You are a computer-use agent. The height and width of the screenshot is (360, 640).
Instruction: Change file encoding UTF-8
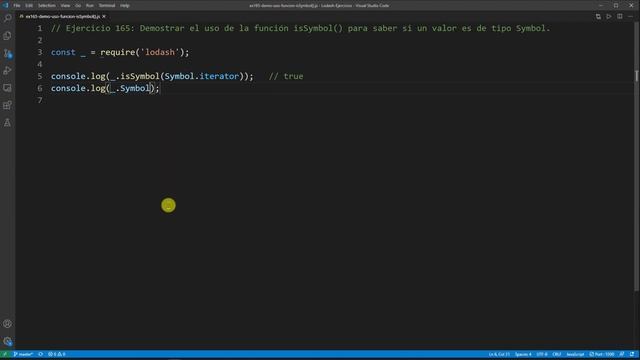click(x=542, y=354)
